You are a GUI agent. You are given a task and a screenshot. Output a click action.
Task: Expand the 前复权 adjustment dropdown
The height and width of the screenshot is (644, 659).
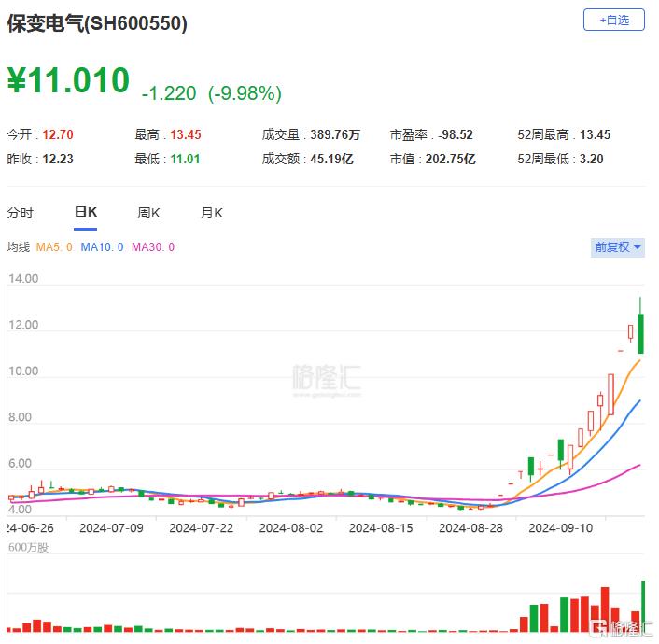tap(617, 246)
